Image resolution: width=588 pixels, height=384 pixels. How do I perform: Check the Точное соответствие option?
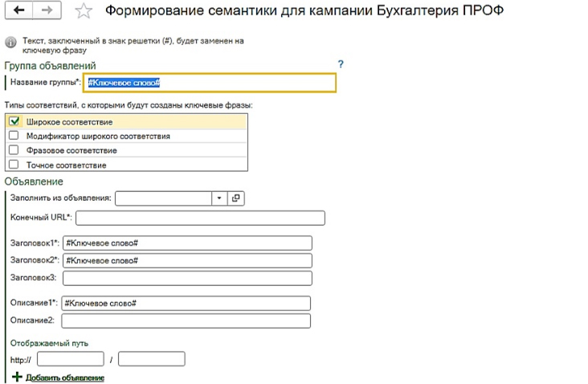coord(14,164)
